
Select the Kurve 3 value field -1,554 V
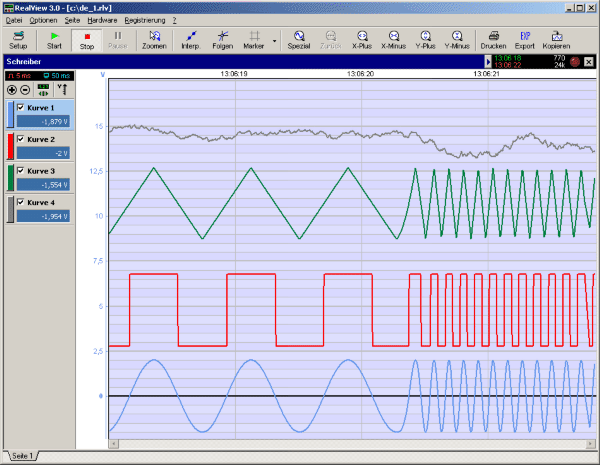click(43, 185)
